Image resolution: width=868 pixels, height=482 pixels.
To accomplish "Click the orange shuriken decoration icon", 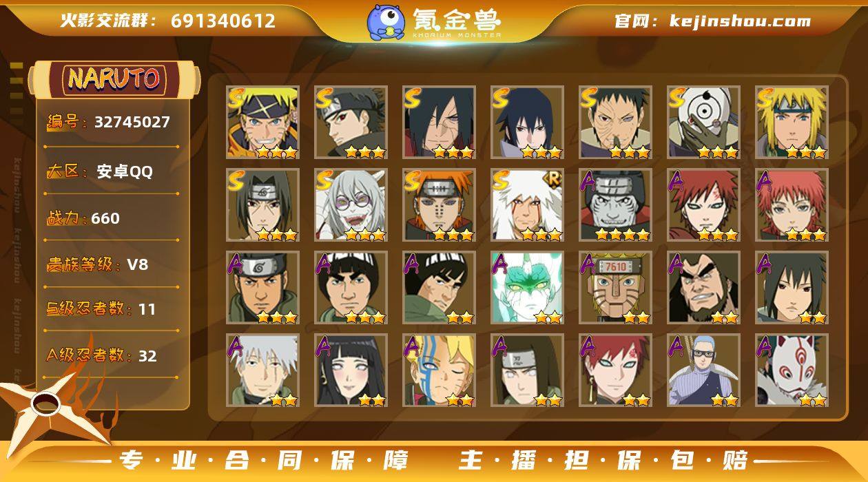I will (x=52, y=406).
